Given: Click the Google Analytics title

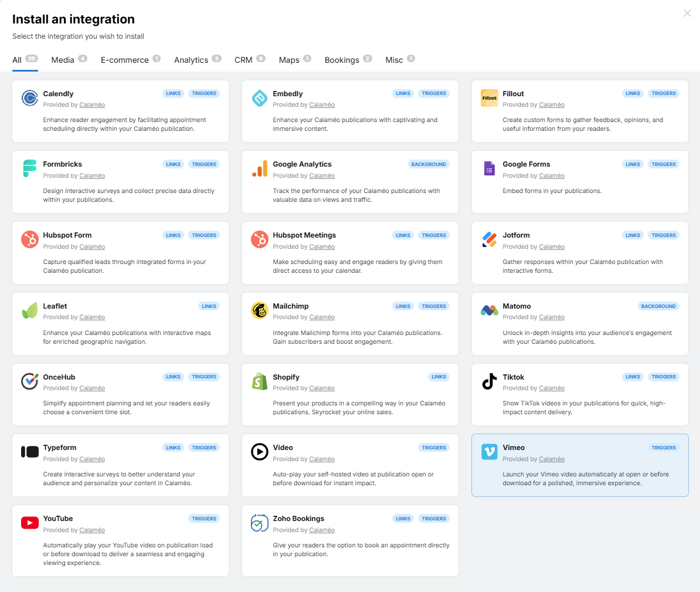Looking at the screenshot, I should pyautogui.click(x=303, y=164).
